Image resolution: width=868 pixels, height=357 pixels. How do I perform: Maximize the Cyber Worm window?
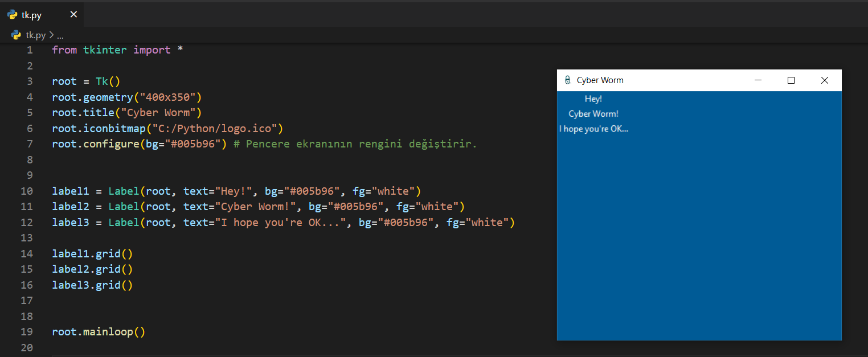(x=791, y=80)
